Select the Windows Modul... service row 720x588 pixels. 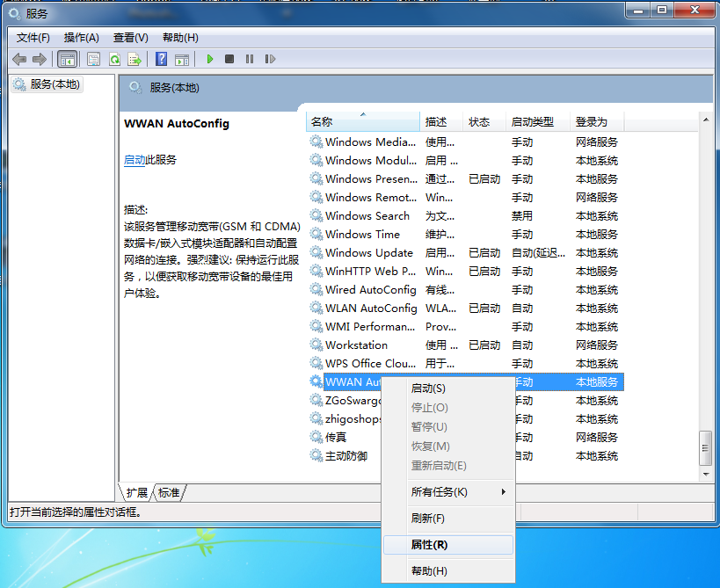pyautogui.click(x=465, y=160)
